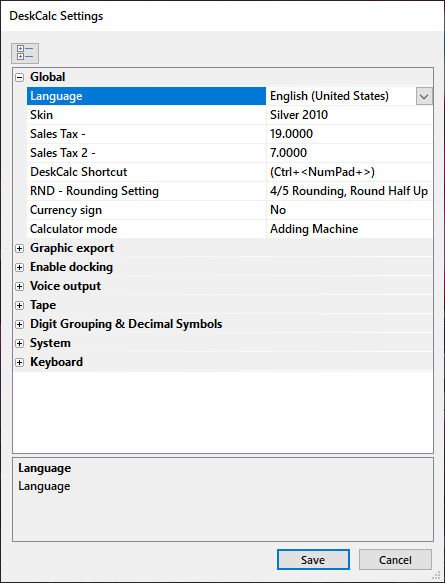Click Digit Grouping & Decimal Symbols label

pos(126,324)
